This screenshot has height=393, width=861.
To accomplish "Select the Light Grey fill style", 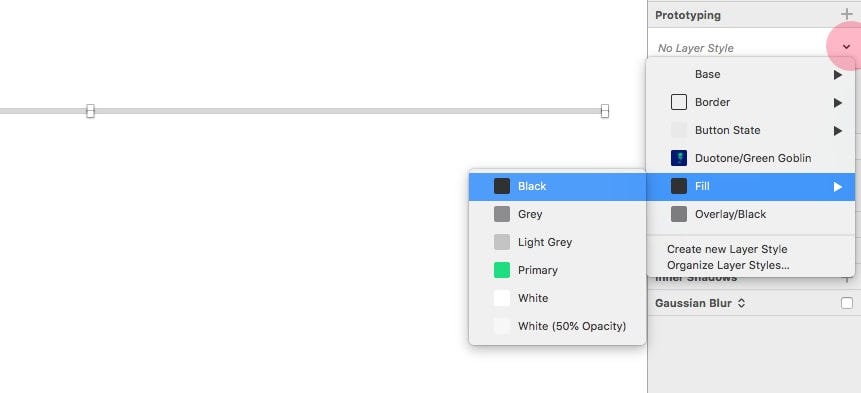I will pos(557,242).
